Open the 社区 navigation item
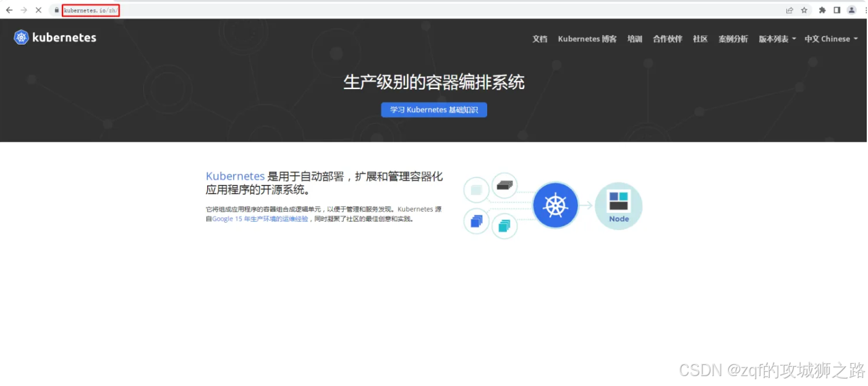Viewport: 868px width, 386px height. (700, 39)
